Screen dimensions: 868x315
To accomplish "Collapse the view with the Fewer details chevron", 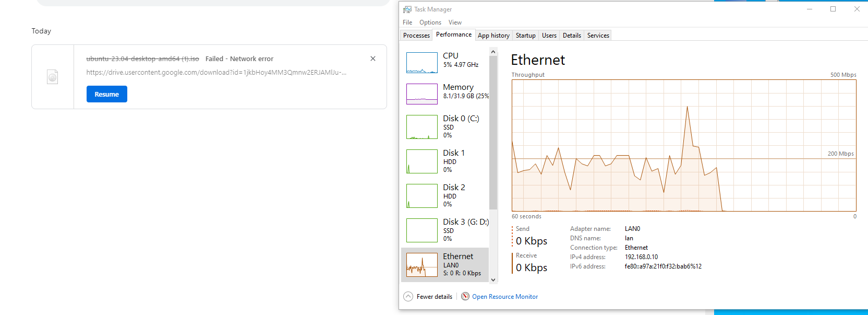I will pos(408,297).
